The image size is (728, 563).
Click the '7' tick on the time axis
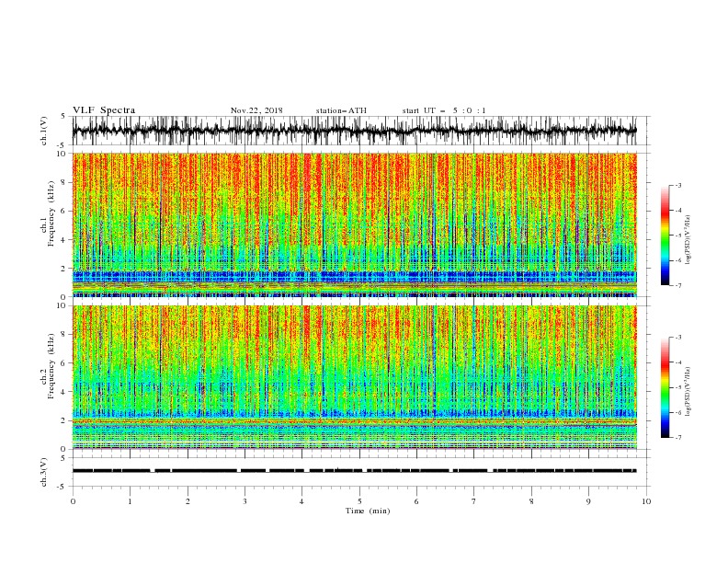(x=474, y=501)
